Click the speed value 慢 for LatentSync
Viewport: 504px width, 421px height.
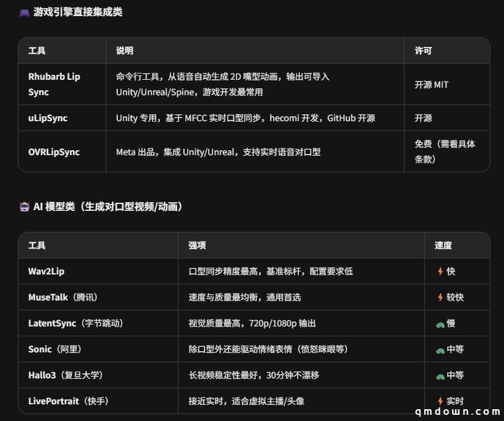(451, 323)
